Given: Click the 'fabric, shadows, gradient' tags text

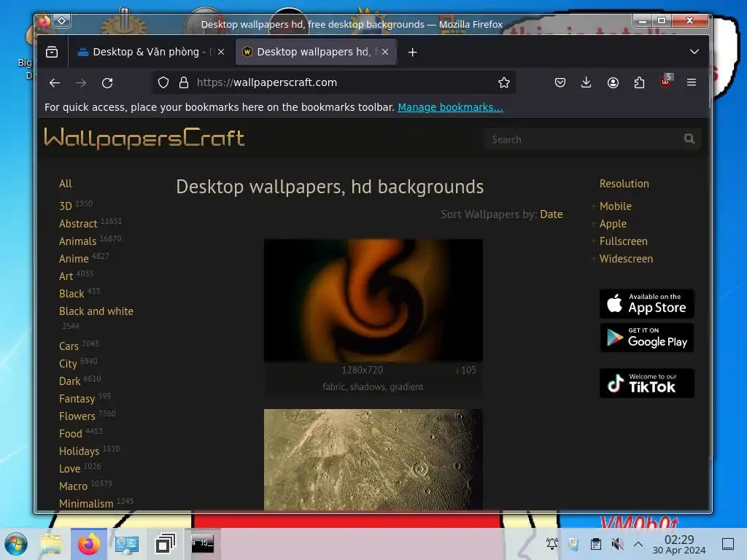Looking at the screenshot, I should [x=373, y=386].
